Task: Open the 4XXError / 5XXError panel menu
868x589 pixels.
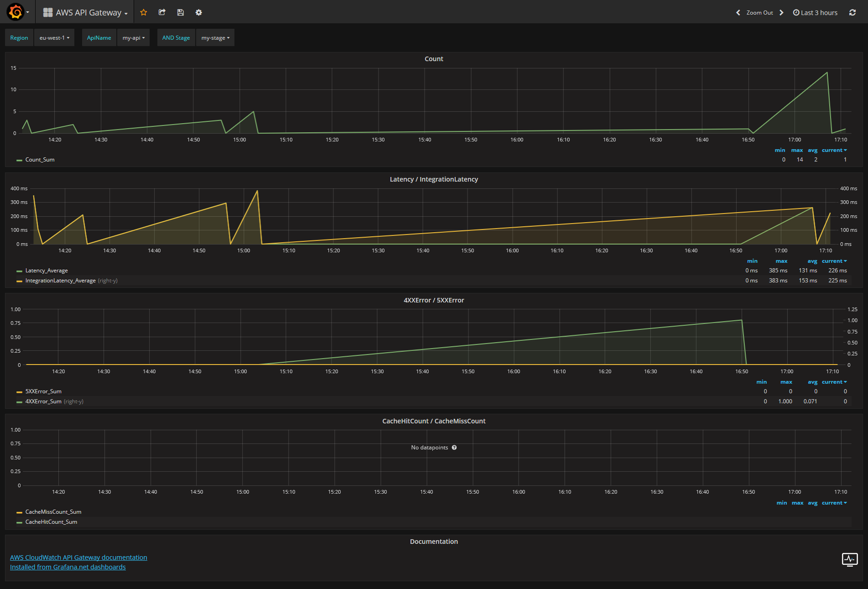Action: point(434,300)
